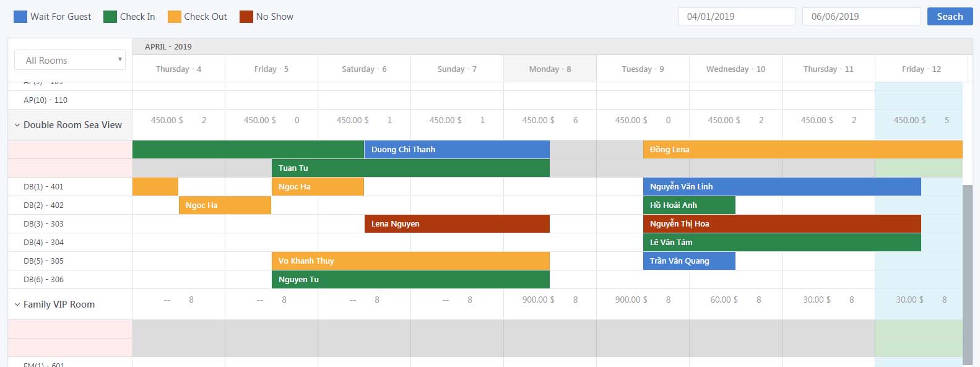Open the Vo Khanh Thuy check-out booking

pos(410,261)
